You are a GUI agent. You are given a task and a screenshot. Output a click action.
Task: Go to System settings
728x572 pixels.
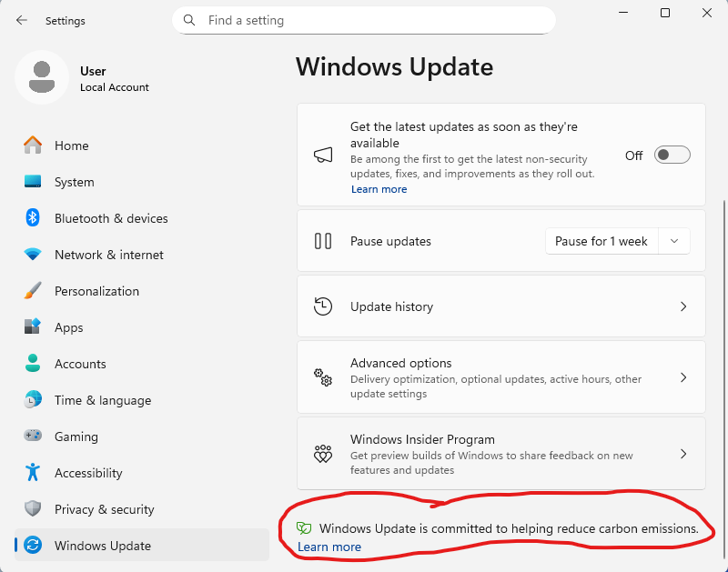coord(142,181)
